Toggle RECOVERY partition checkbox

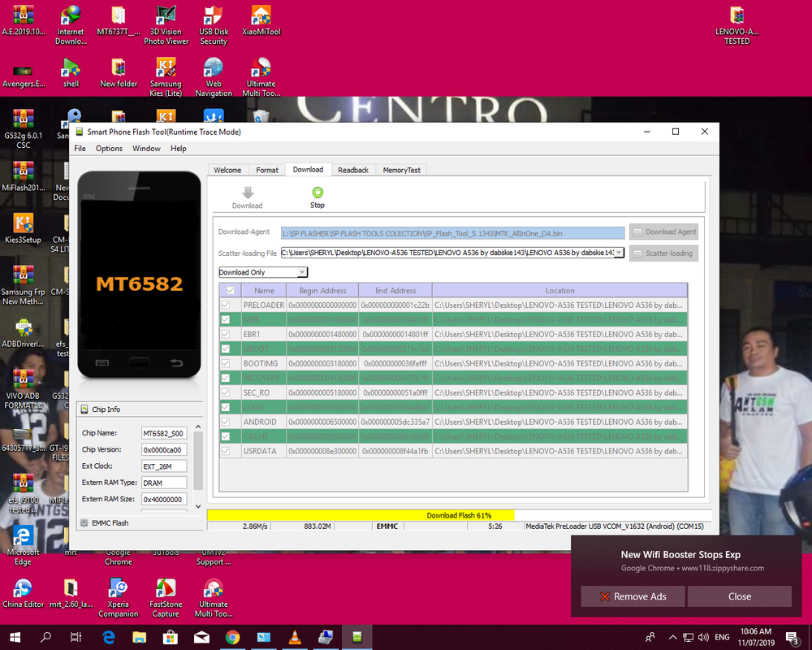click(225, 378)
